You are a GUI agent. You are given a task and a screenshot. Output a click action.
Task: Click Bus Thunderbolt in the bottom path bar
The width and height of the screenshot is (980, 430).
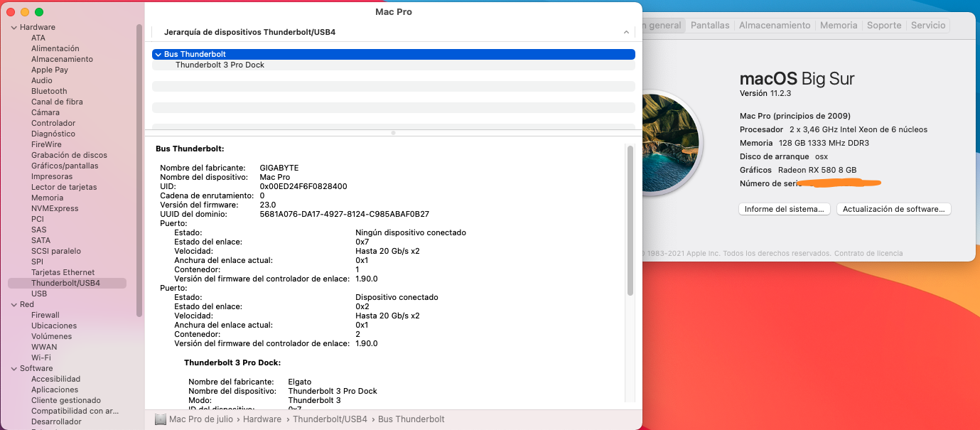click(411, 419)
